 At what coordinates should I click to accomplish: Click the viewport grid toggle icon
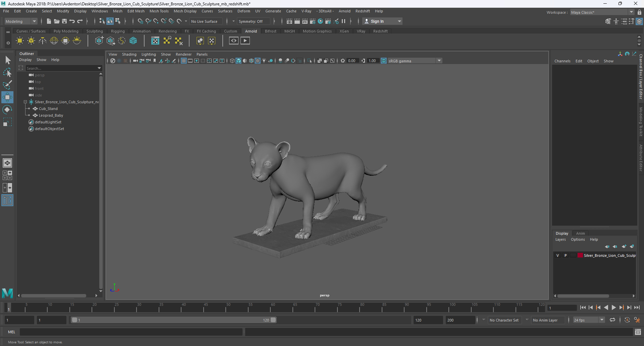(184, 61)
